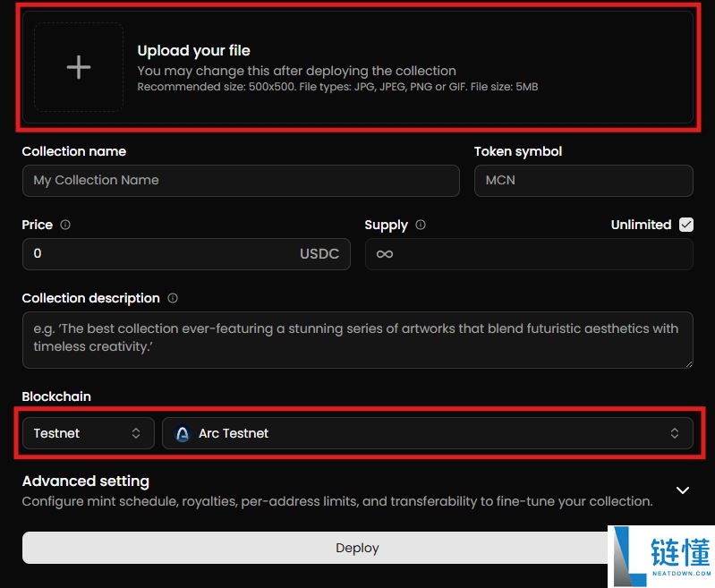This screenshot has height=588, width=715.
Task: Open the Testnet environment dropdown
Action: (88, 433)
